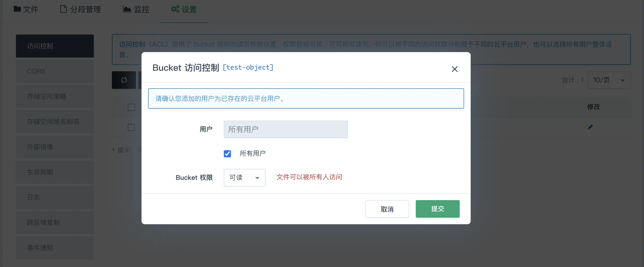644x267 pixels.
Task: Check the ACL table row checkbox
Action: coord(131,127)
